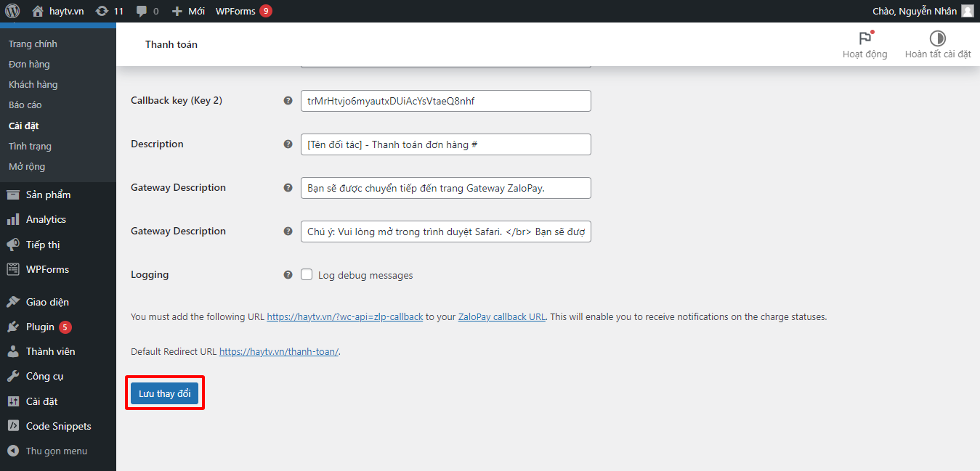The height and width of the screenshot is (471, 980).
Task: Open the Hoạt động flag icon
Action: point(865,38)
